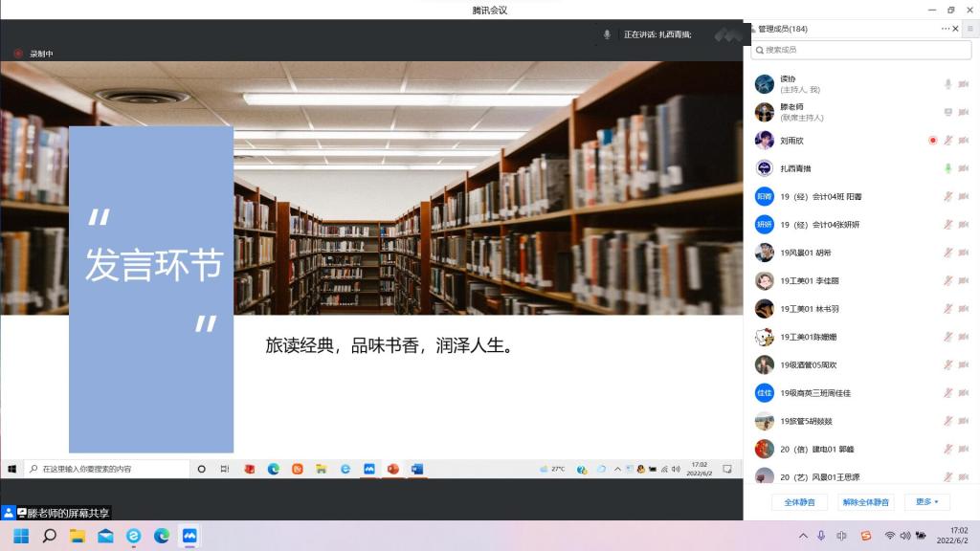Open File Explorer from the taskbar
Screen dimensions: 980x551
click(78, 536)
